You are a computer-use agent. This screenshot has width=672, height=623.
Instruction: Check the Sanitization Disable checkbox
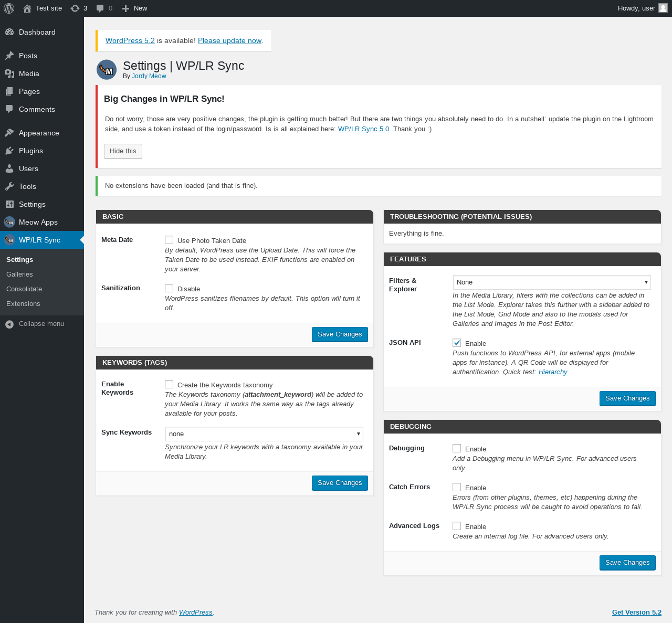[169, 288]
